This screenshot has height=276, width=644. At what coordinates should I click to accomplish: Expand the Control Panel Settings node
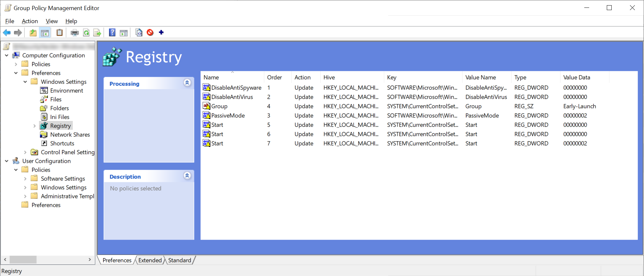point(25,152)
